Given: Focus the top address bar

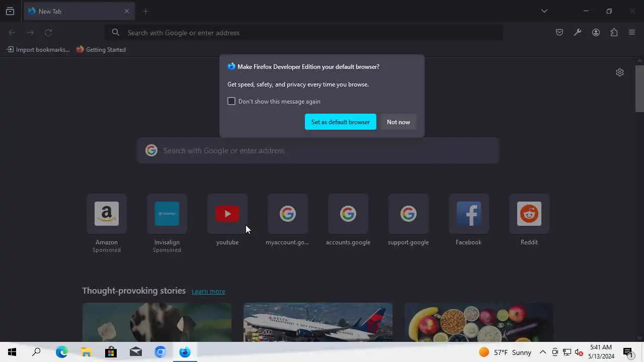Looking at the screenshot, I should [x=304, y=33].
